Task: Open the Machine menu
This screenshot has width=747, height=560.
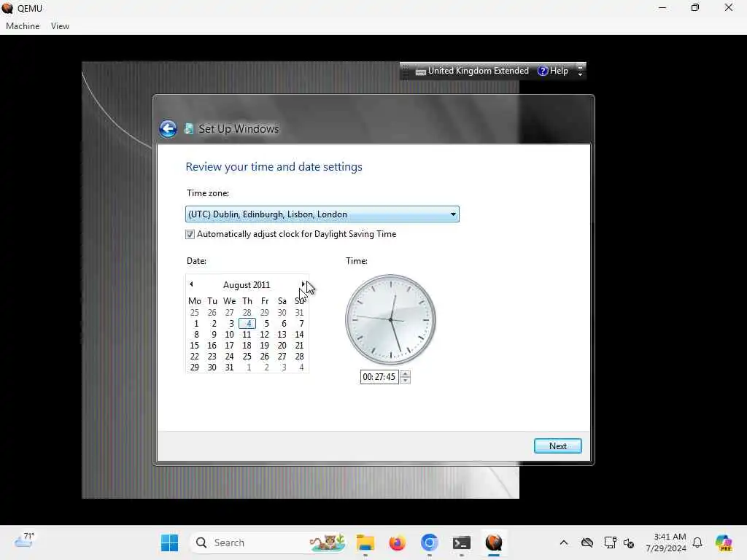Action: click(23, 26)
